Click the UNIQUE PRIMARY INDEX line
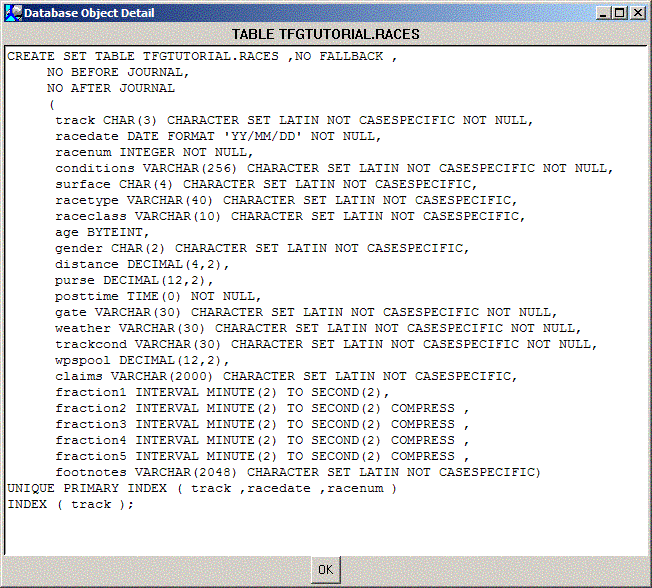The image size is (652, 588). pyautogui.click(x=202, y=488)
